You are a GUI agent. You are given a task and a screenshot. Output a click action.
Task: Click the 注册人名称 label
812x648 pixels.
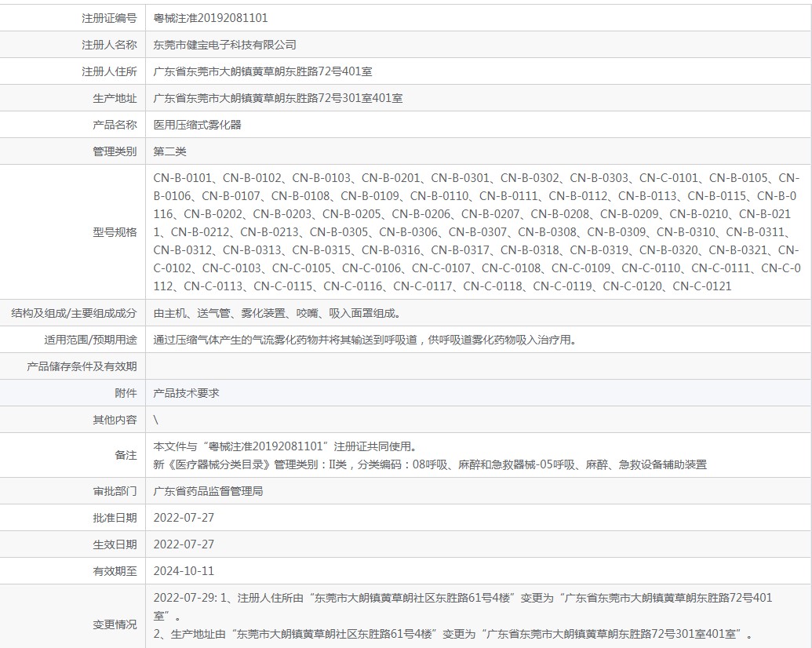coord(109,45)
